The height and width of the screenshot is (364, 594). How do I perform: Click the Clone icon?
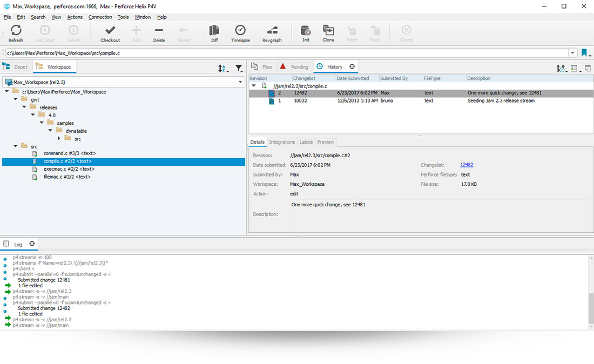[328, 33]
